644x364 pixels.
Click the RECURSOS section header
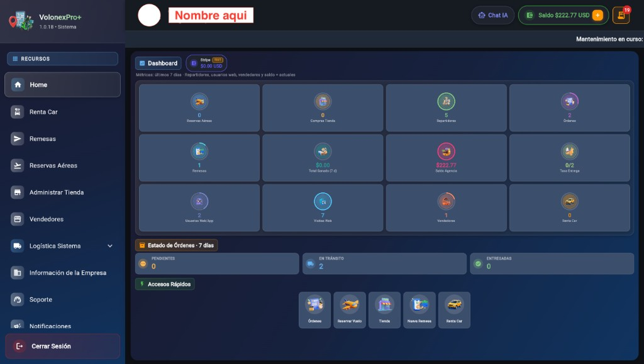(x=62, y=58)
